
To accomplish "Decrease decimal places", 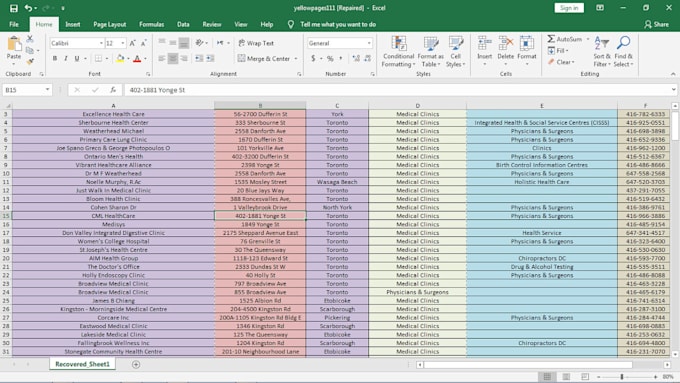I will 367,58.
